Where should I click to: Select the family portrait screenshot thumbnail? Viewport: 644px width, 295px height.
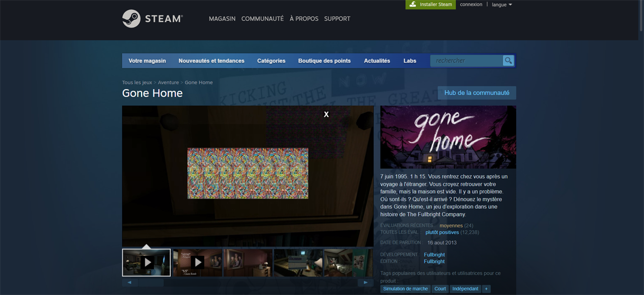pos(248,262)
